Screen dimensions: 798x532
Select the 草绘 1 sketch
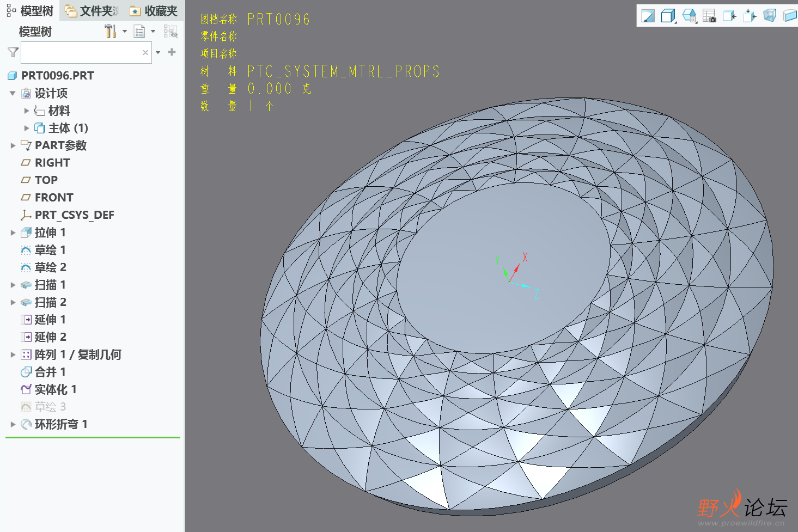click(50, 250)
